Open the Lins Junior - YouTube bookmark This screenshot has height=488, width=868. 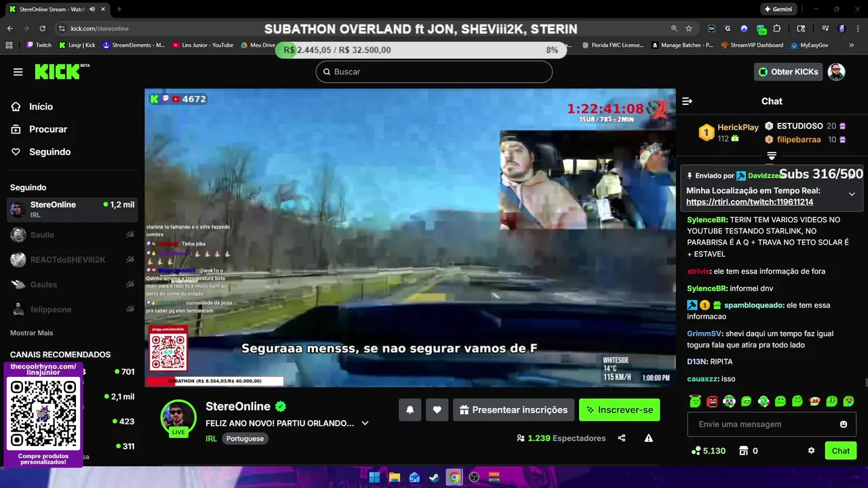203,45
